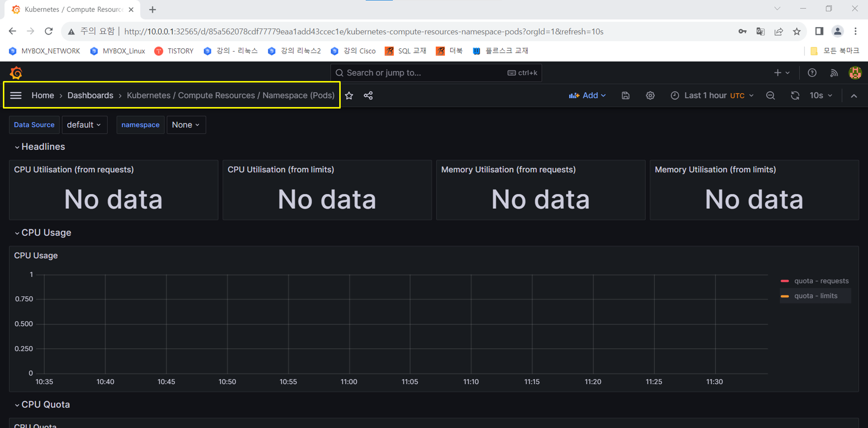Reload the browser page

49,31
